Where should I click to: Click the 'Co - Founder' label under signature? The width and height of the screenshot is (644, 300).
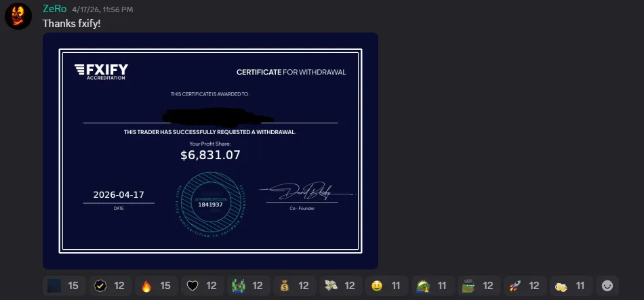coord(302,209)
